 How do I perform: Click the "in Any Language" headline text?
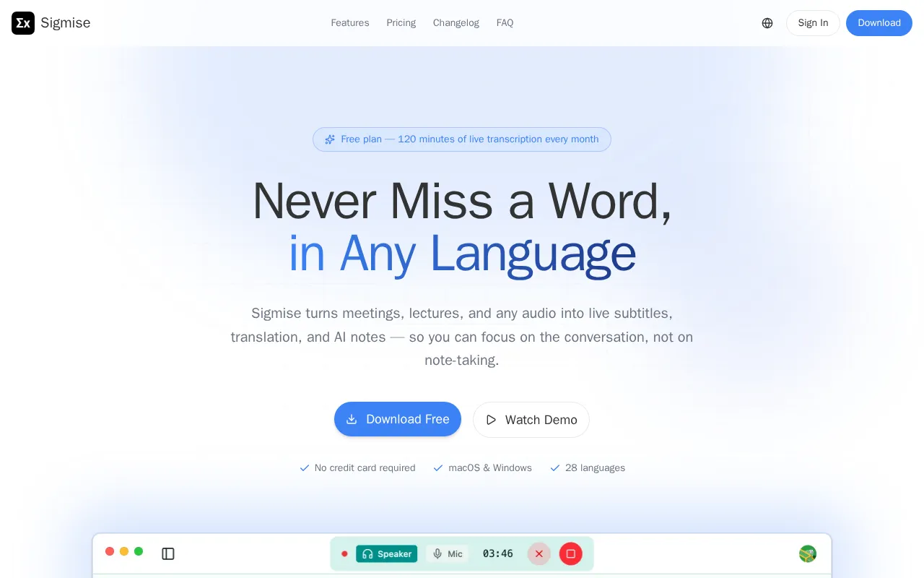click(462, 254)
